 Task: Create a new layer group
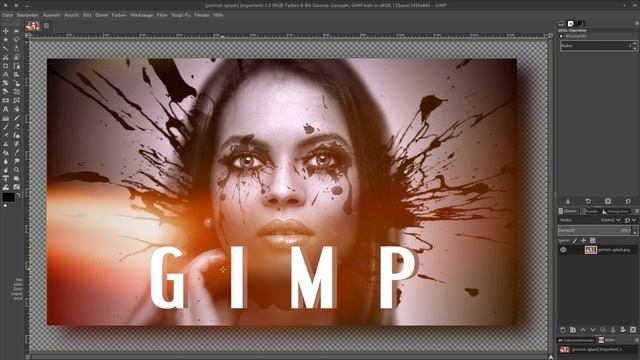coord(573,329)
